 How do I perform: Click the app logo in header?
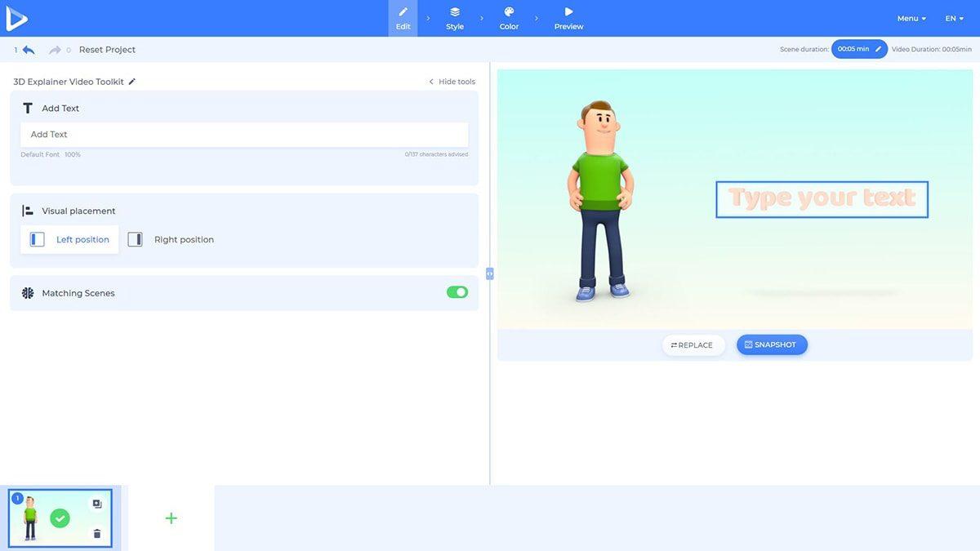16,18
